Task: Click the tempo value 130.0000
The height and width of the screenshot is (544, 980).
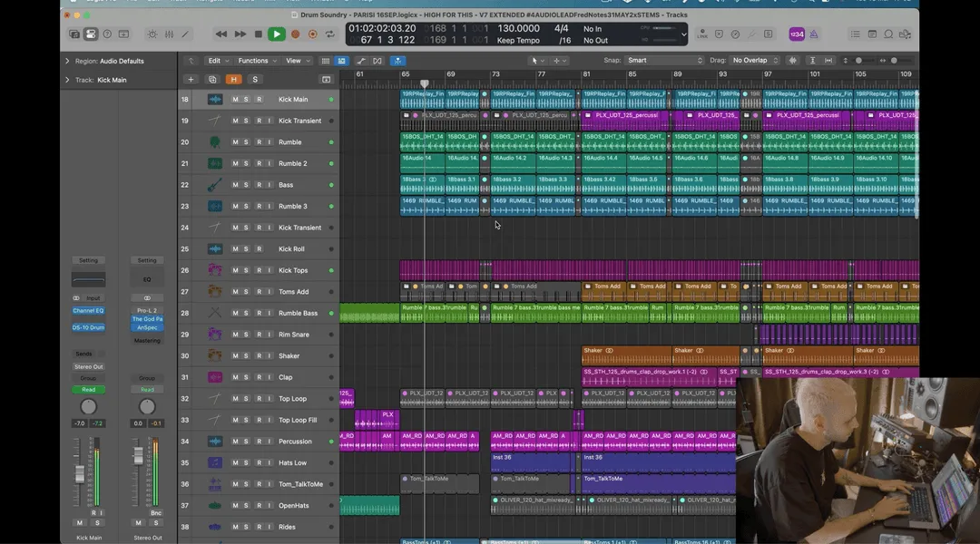Action: [518, 29]
